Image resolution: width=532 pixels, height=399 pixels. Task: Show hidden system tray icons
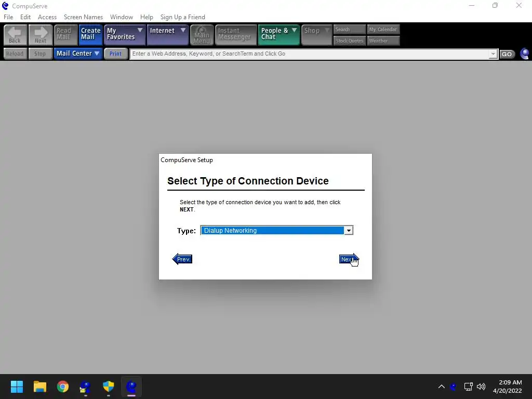tap(442, 387)
